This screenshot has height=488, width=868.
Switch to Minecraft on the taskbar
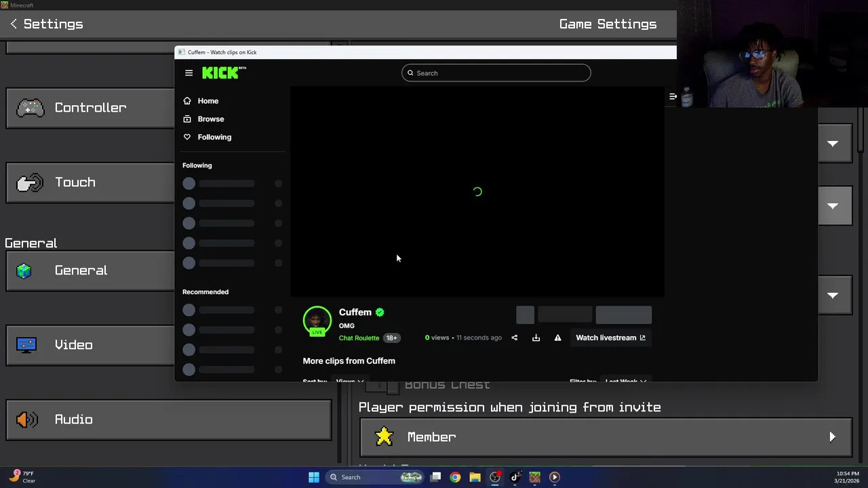point(534,477)
